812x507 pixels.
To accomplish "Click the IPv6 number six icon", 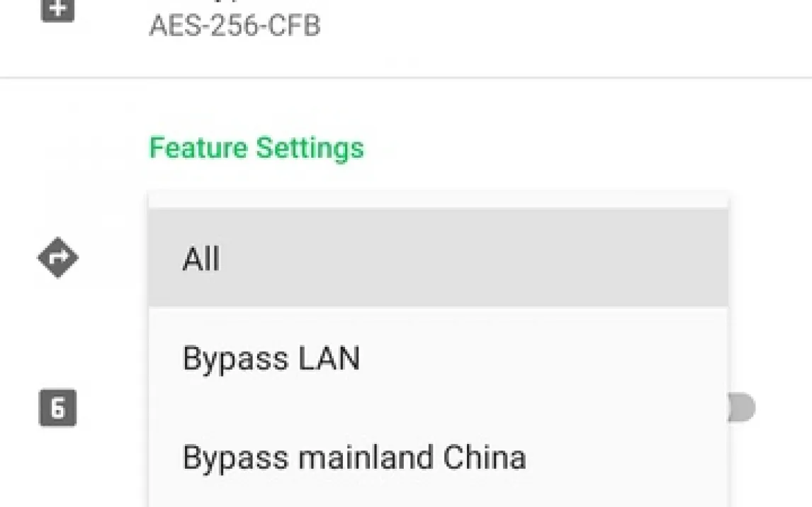I will 57,409.
